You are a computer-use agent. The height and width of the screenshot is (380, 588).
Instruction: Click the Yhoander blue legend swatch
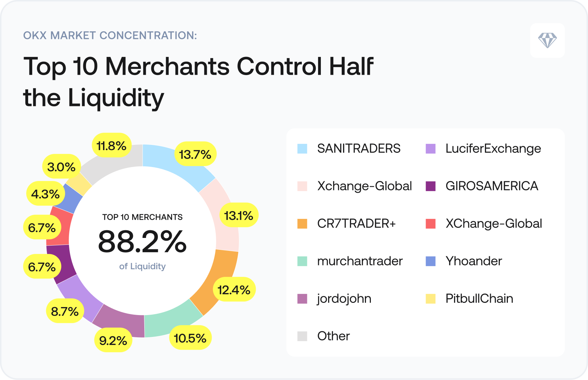(431, 261)
